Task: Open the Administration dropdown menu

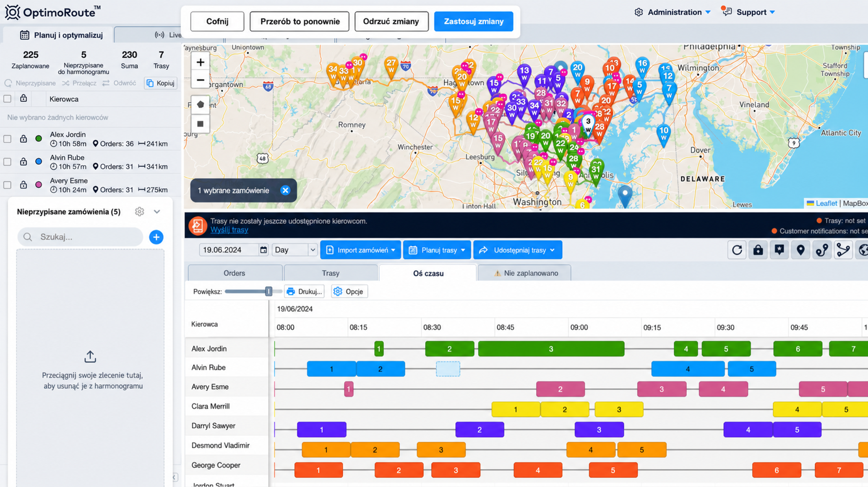Action: pyautogui.click(x=673, y=12)
